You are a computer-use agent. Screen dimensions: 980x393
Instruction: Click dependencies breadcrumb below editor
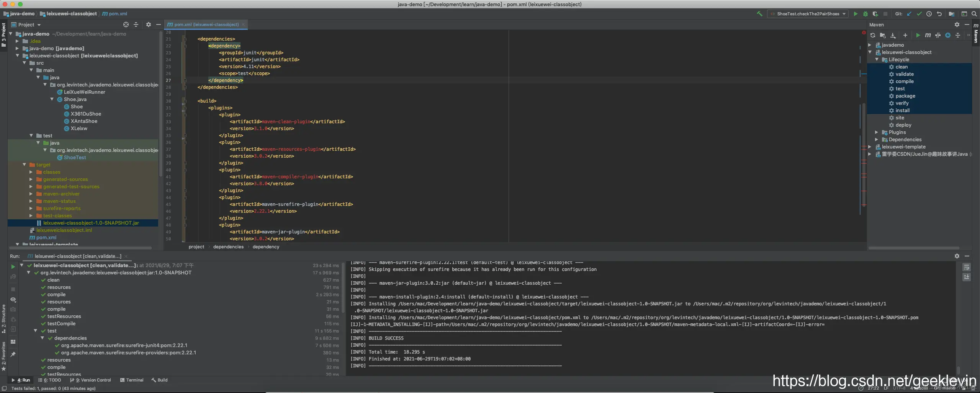228,247
